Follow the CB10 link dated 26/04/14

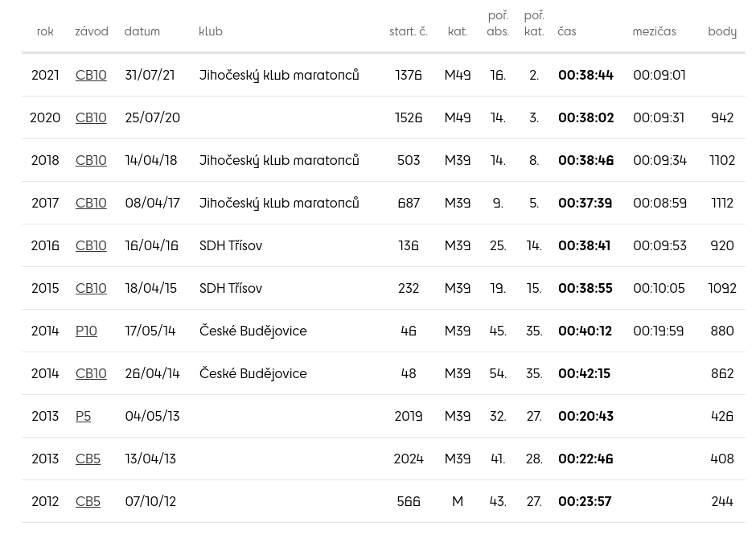tap(91, 373)
